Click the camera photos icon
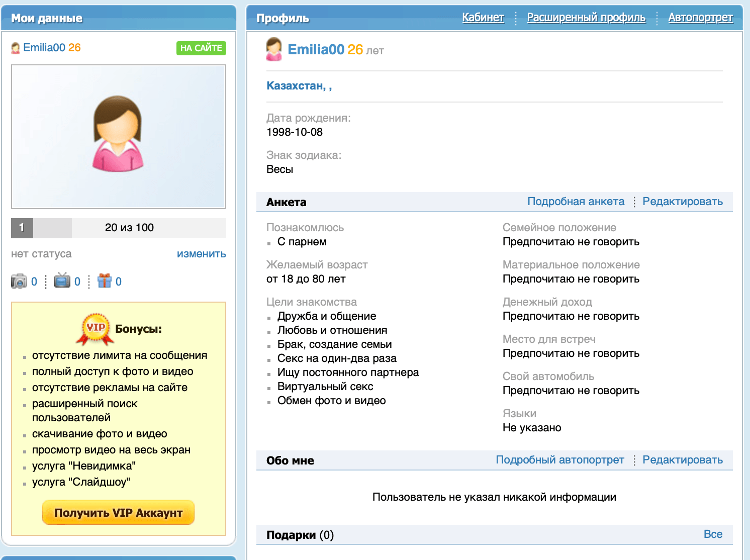 coord(19,281)
